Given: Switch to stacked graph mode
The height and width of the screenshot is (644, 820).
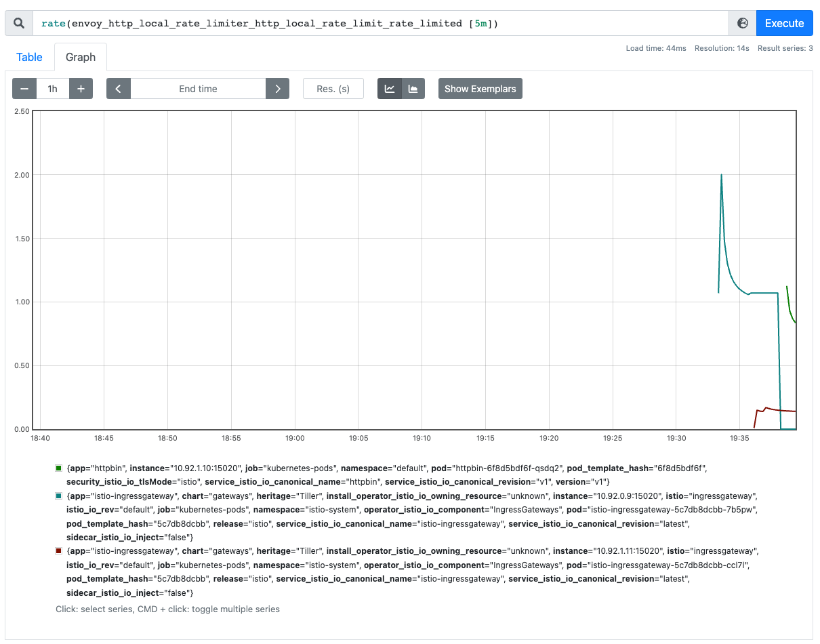Looking at the screenshot, I should (x=413, y=88).
